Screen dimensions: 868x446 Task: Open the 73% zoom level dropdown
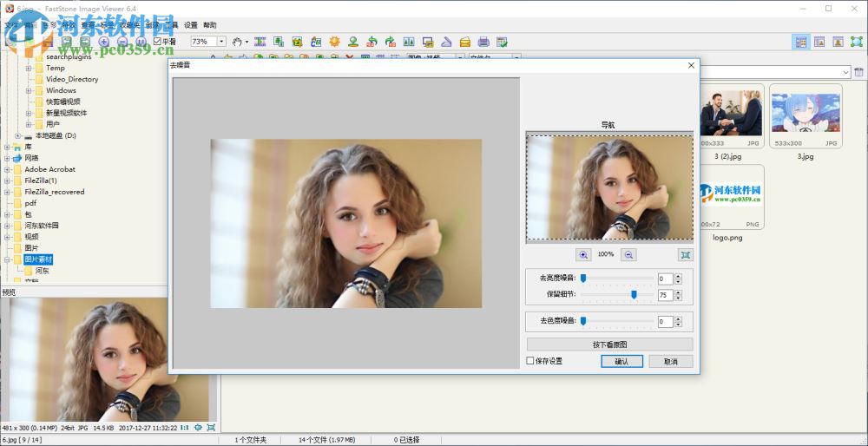[221, 42]
